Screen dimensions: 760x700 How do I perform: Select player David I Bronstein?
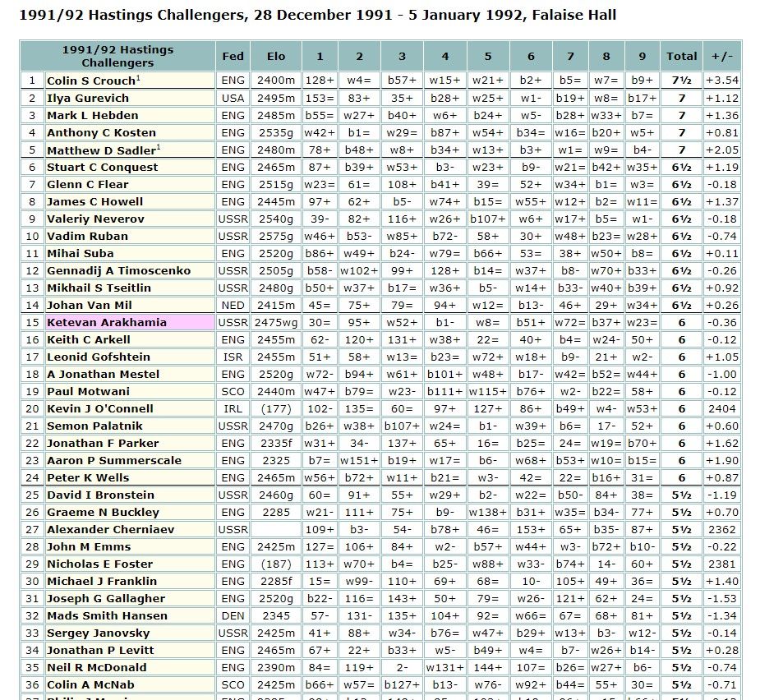(x=100, y=495)
